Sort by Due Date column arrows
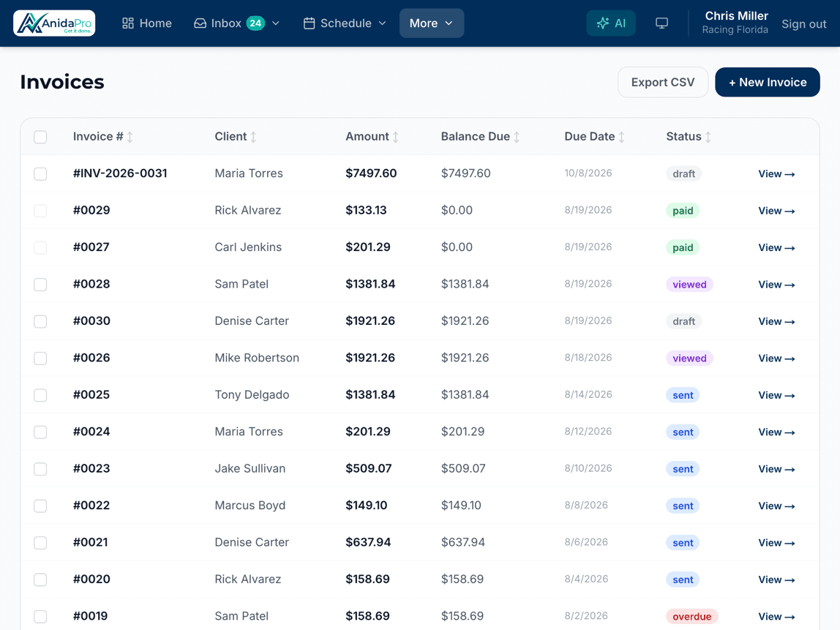840x630 pixels. point(621,137)
